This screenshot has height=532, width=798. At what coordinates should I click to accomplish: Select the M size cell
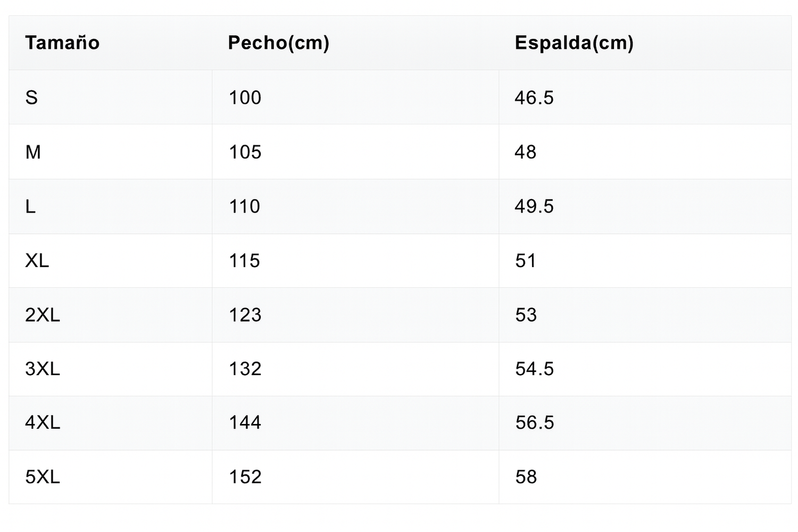pyautogui.click(x=33, y=152)
